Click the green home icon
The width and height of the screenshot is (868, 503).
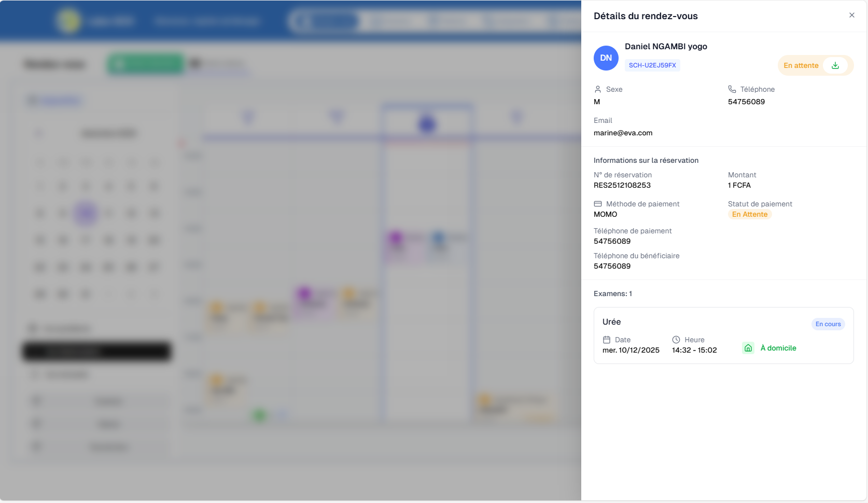point(748,348)
